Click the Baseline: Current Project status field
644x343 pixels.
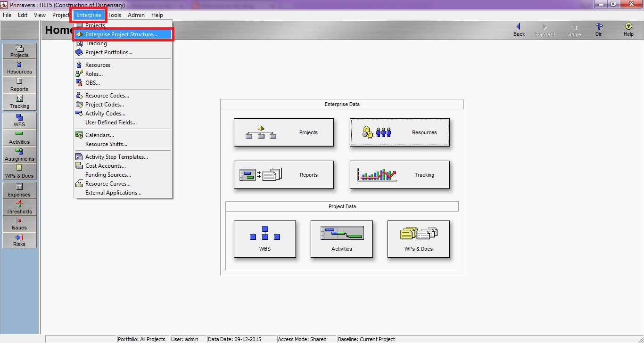367,339
